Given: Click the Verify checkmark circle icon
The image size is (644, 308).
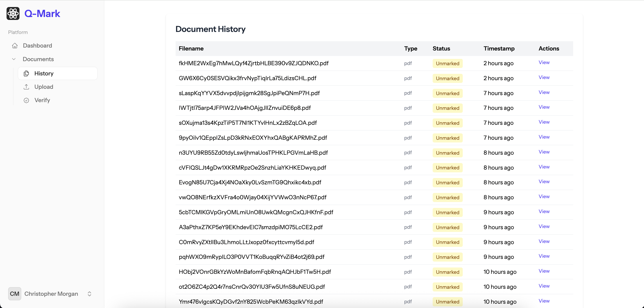Looking at the screenshot, I should pos(26,100).
